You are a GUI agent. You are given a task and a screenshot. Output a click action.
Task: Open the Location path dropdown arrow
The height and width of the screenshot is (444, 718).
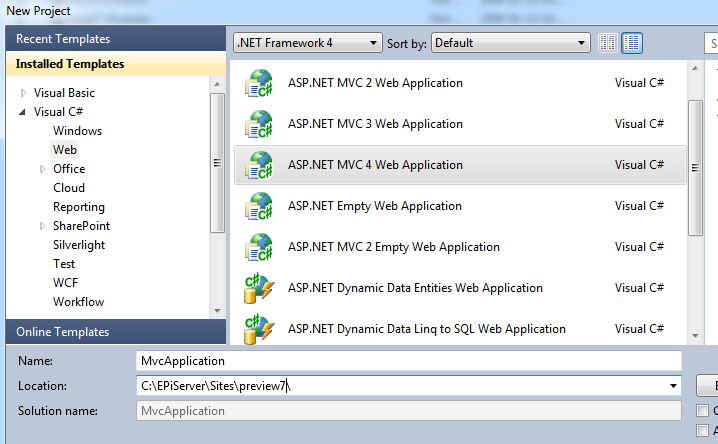pyautogui.click(x=674, y=386)
